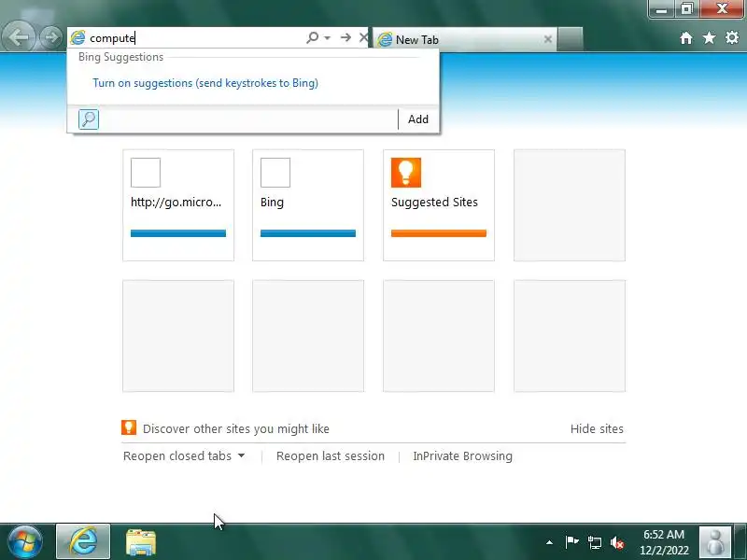Click the lightbulb icon beside Discover other sites
The width and height of the screenshot is (747, 560).
(x=129, y=427)
